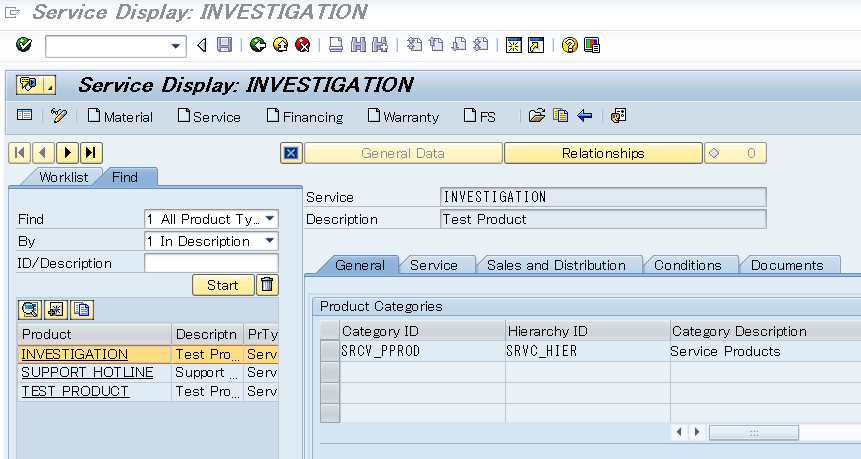Go to Previous Page icon
The height and width of the screenshot is (459, 861).
[x=437, y=45]
